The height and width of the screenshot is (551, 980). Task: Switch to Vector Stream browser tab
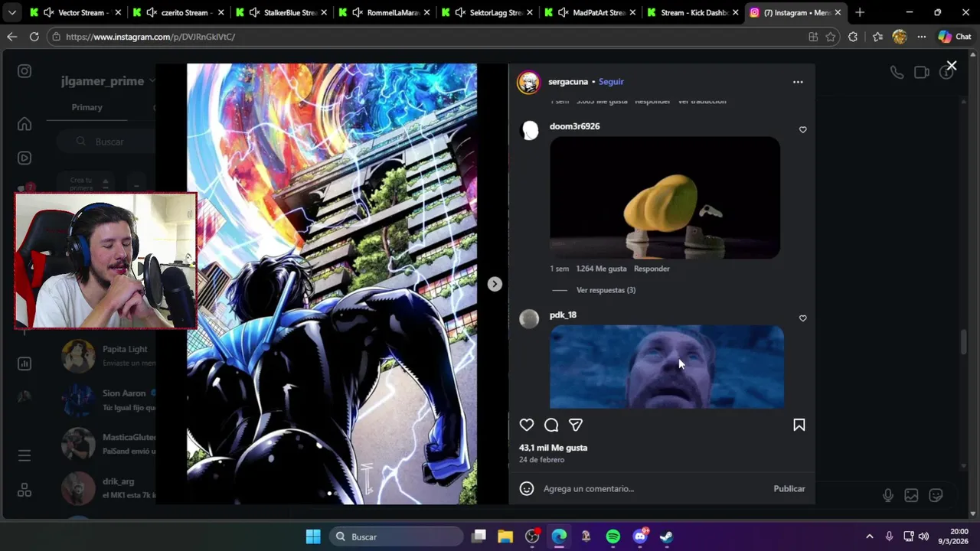(74, 12)
